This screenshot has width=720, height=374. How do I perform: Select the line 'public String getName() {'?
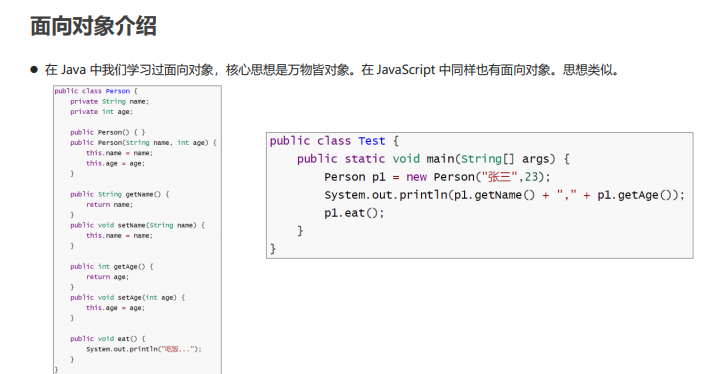[x=120, y=194]
